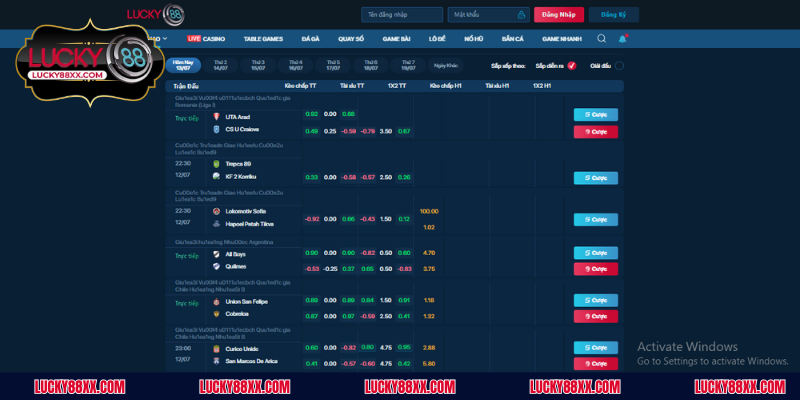This screenshot has height=400, width=800.
Task: Click red Cược button in CS U Craiova row
Action: click(595, 132)
